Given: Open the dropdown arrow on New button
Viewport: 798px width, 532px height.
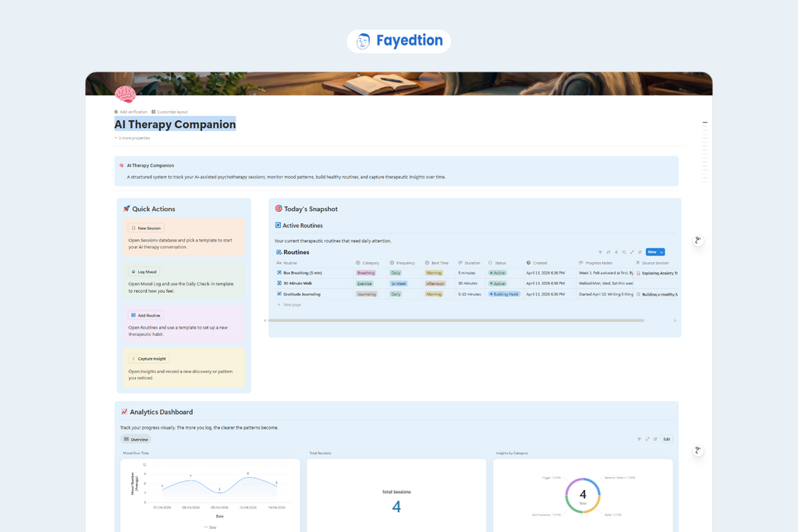Looking at the screenshot, I should (x=661, y=252).
